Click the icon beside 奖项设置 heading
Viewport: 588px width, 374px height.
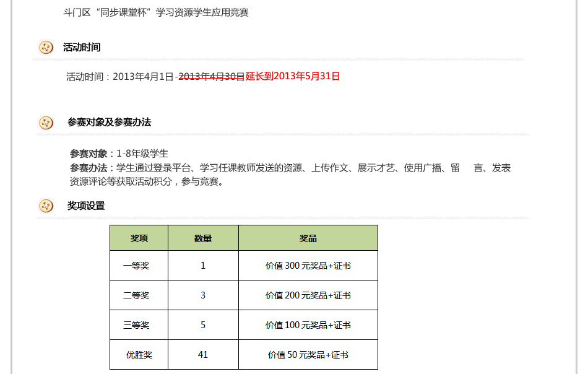click(x=46, y=206)
